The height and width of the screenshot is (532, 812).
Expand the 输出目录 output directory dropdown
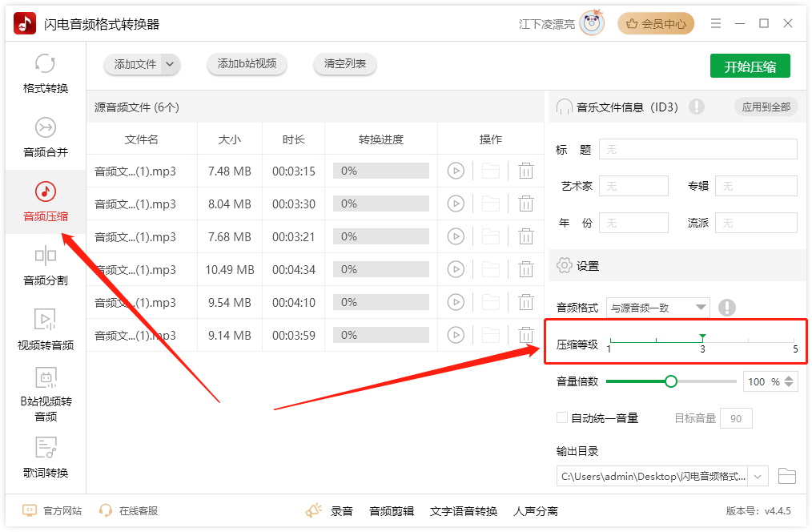(x=758, y=475)
